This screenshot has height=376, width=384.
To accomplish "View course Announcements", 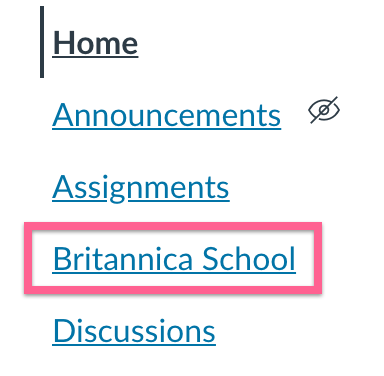I will pyautogui.click(x=167, y=115).
